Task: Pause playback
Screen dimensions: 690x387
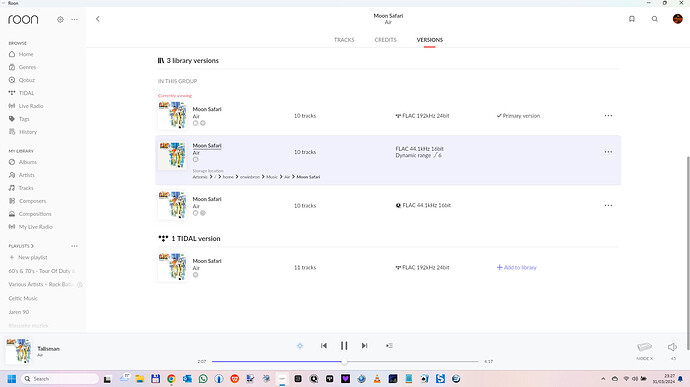Action: pyautogui.click(x=344, y=346)
